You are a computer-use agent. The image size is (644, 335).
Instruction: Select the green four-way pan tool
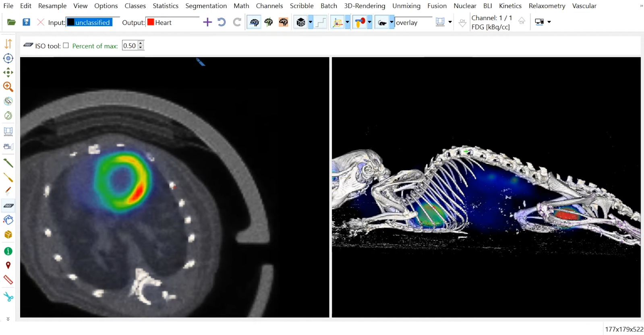8,72
